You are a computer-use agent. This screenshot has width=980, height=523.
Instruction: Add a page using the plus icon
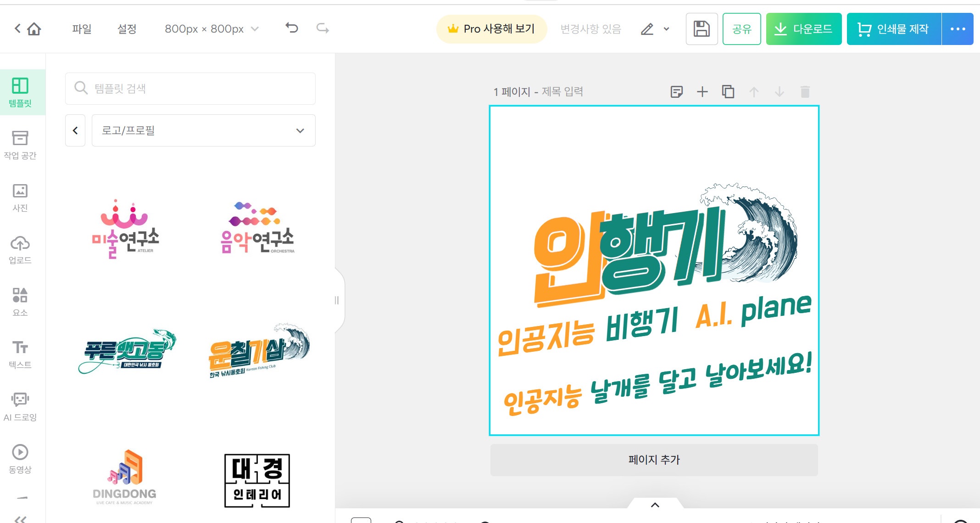coord(702,92)
